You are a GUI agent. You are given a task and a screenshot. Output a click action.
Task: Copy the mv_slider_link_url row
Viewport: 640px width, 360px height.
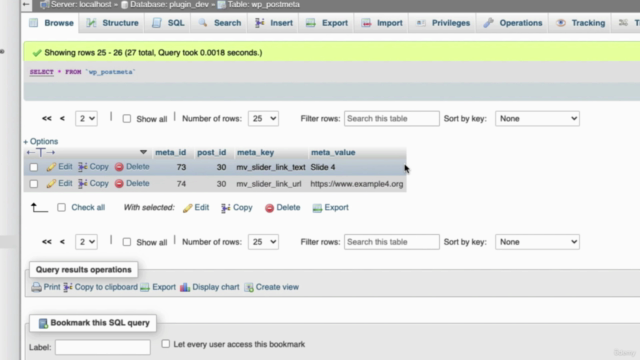[93, 183]
